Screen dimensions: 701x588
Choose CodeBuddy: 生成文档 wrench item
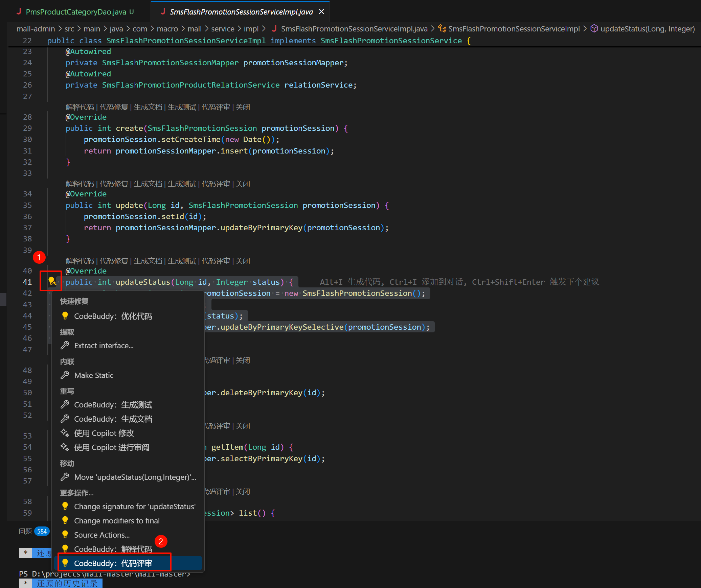coord(113,419)
